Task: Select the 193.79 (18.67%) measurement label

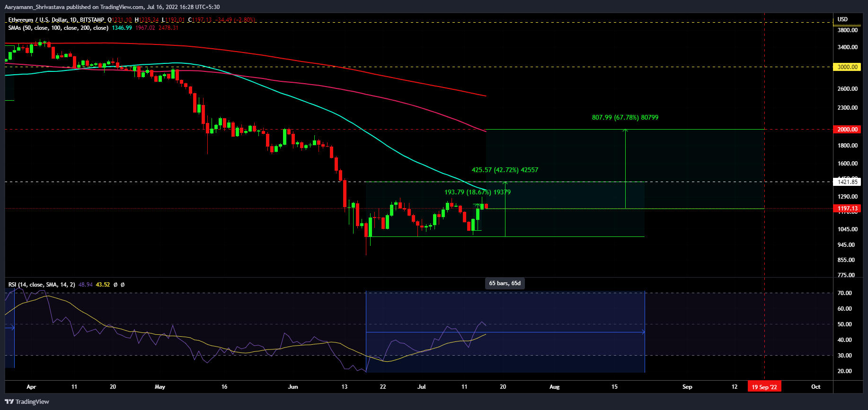Action: coord(478,192)
